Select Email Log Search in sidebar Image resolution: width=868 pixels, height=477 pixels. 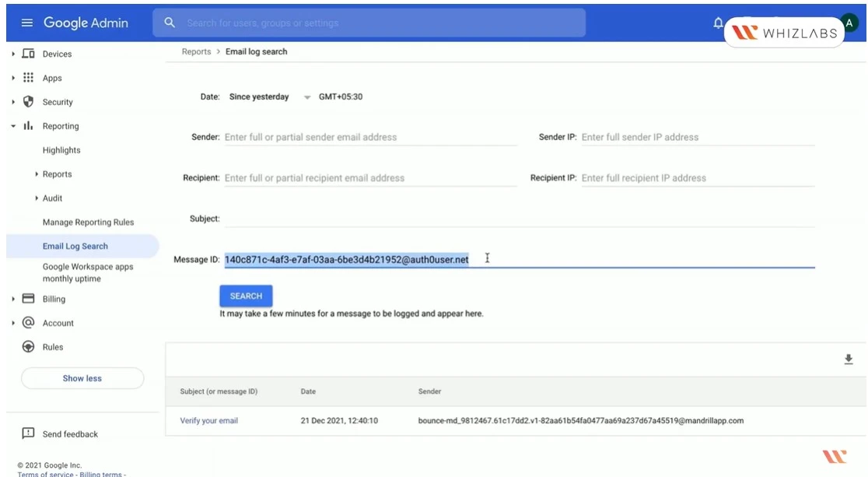click(x=82, y=246)
